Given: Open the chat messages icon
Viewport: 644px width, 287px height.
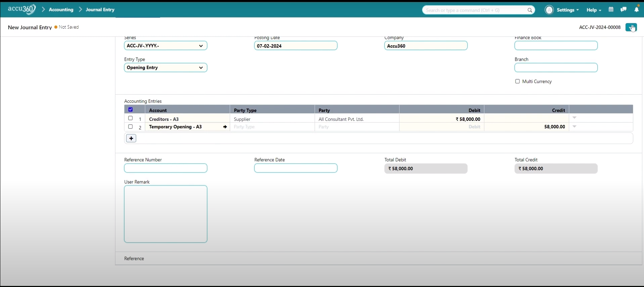Looking at the screenshot, I should tap(624, 10).
